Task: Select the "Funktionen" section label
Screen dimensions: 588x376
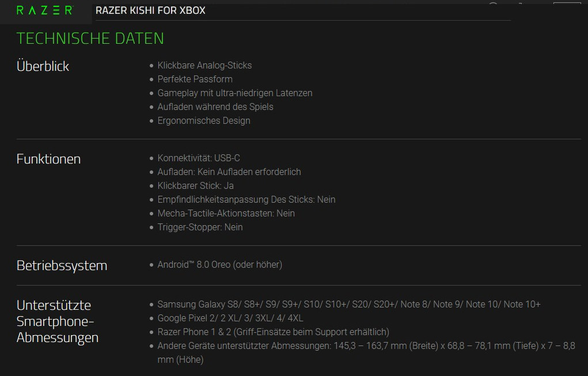Action: (48, 159)
